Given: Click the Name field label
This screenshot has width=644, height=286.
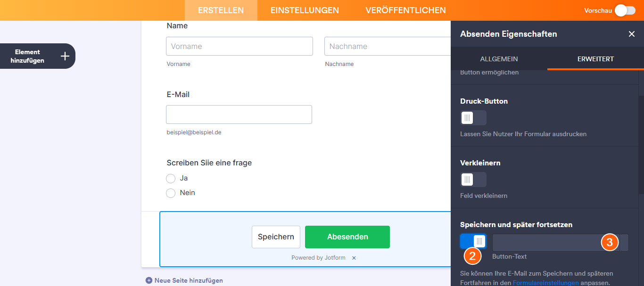Looking at the screenshot, I should pyautogui.click(x=177, y=26).
